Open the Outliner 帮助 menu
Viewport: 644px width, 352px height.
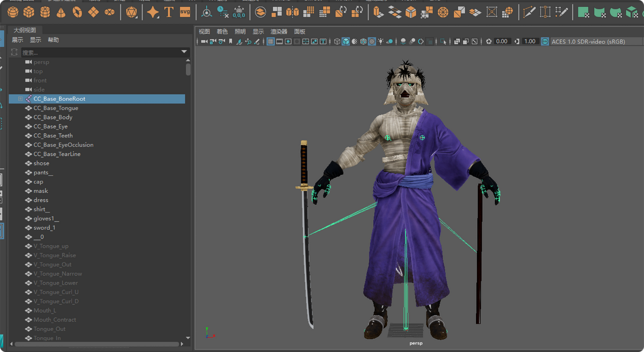pos(53,40)
